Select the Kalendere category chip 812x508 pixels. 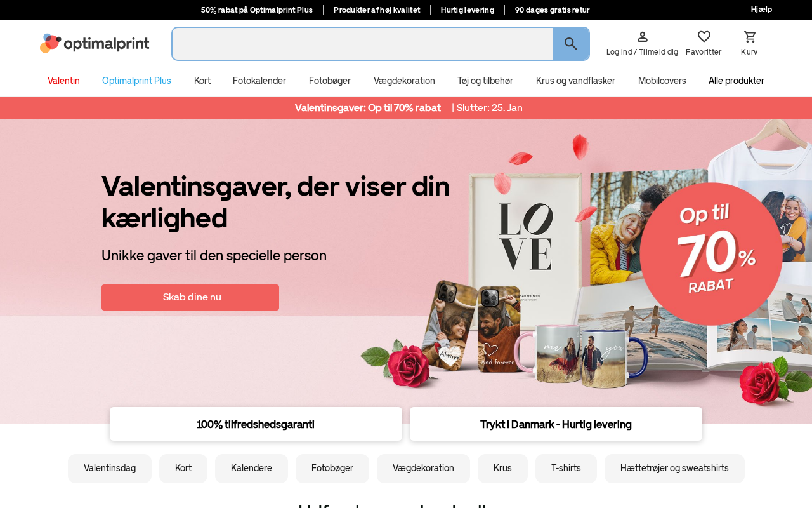tap(251, 469)
